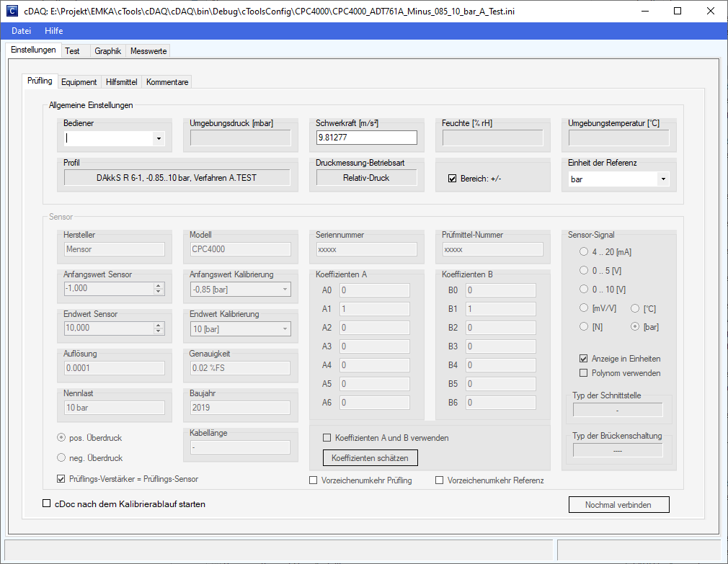This screenshot has width=728, height=564.
Task: Enable cDoc nach dem Kalibrierablauf starten
Action: tap(48, 504)
